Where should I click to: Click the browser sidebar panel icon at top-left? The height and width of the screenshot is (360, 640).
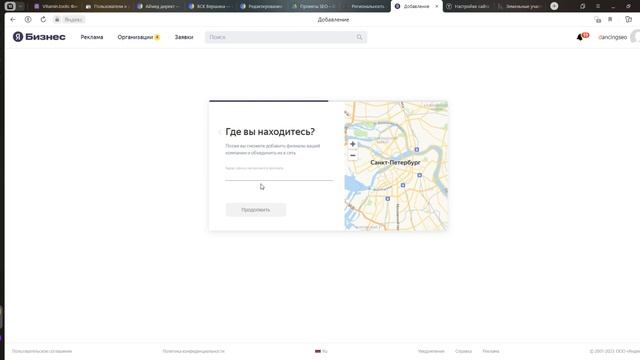coord(10,6)
